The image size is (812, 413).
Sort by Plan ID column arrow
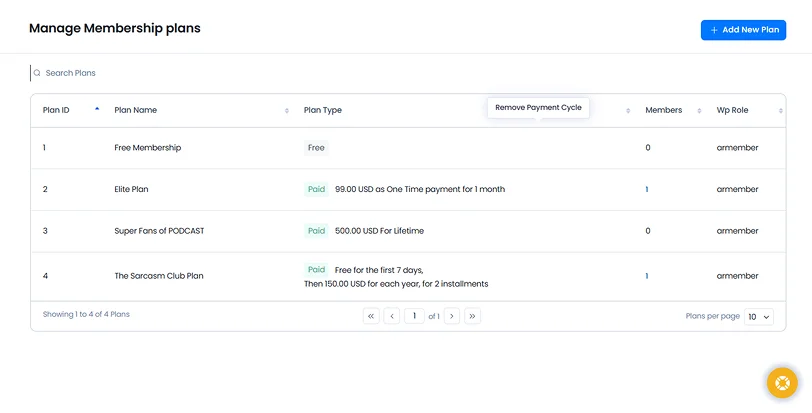pyautogui.click(x=97, y=109)
